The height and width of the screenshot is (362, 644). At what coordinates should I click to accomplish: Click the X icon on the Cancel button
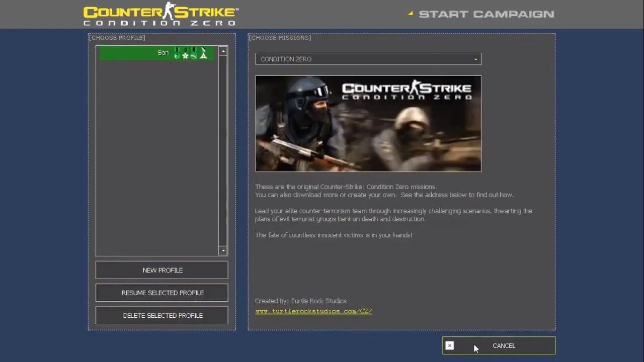click(450, 345)
